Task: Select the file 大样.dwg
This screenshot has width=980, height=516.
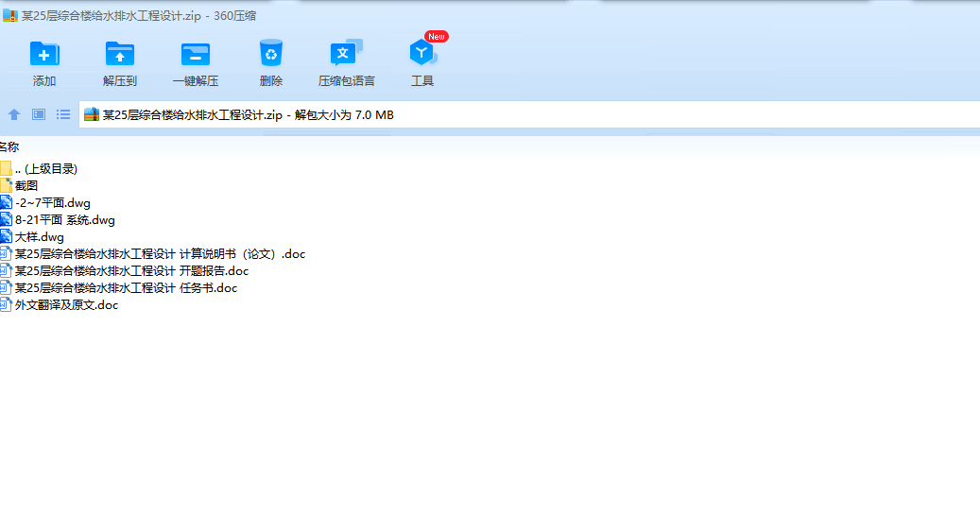Action: coord(40,237)
